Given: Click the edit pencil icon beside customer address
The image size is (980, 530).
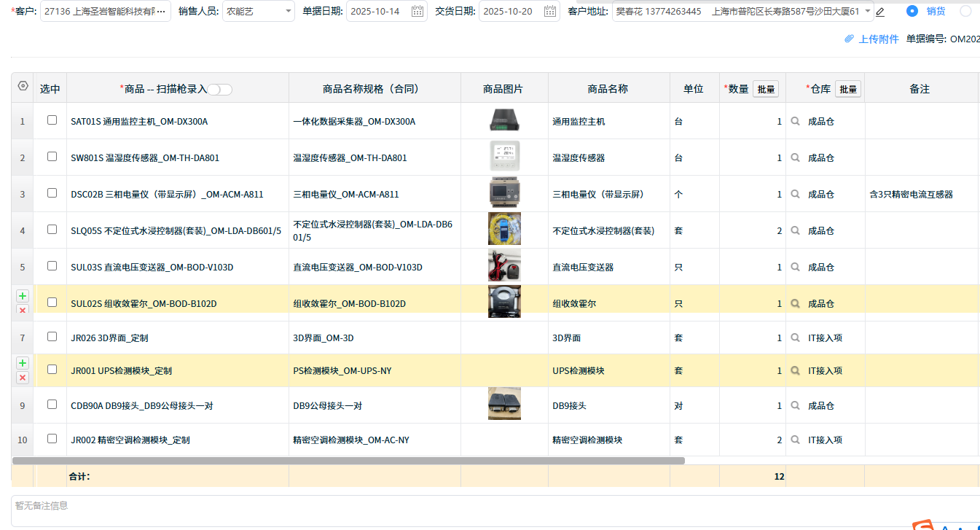Looking at the screenshot, I should [880, 12].
